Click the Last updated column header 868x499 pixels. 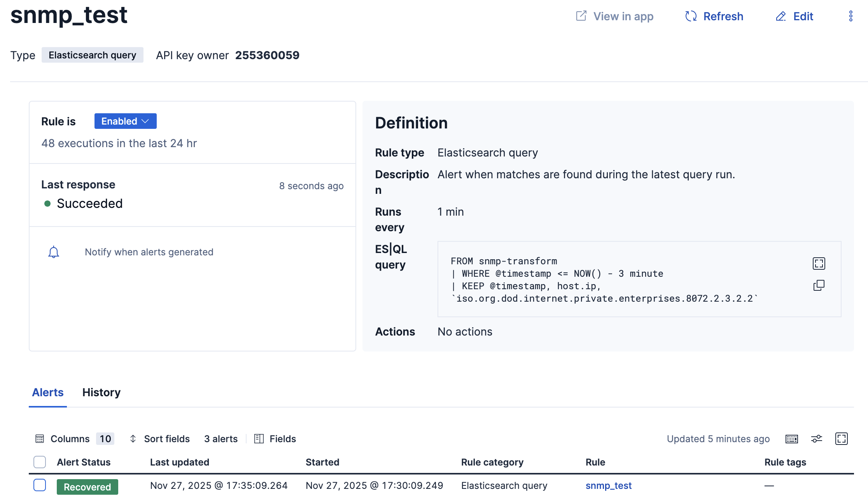click(180, 462)
